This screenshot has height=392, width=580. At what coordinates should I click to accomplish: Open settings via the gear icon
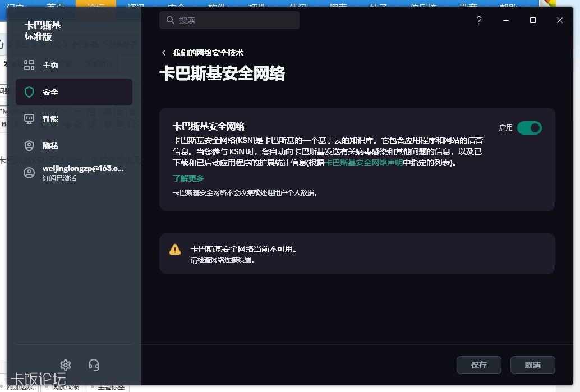pos(66,365)
